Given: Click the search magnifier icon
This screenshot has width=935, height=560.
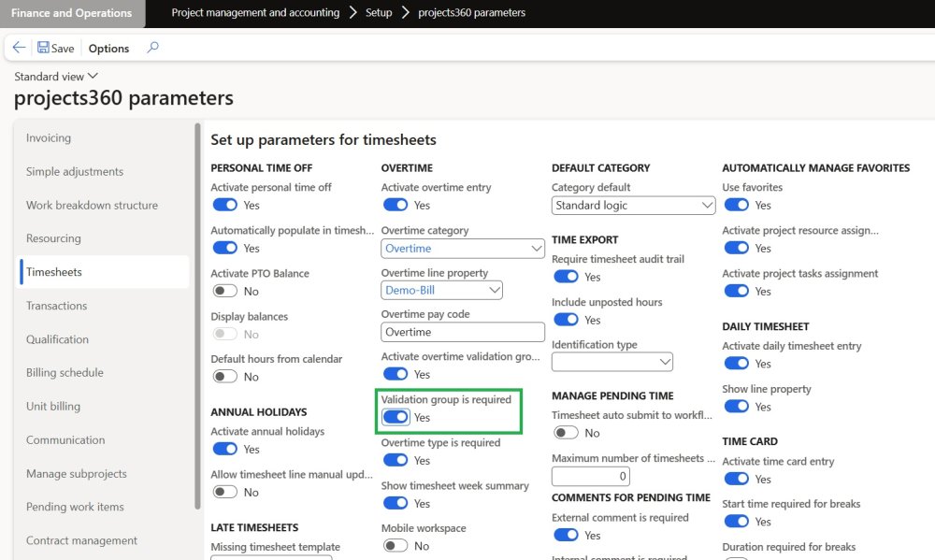Looking at the screenshot, I should tap(153, 48).
